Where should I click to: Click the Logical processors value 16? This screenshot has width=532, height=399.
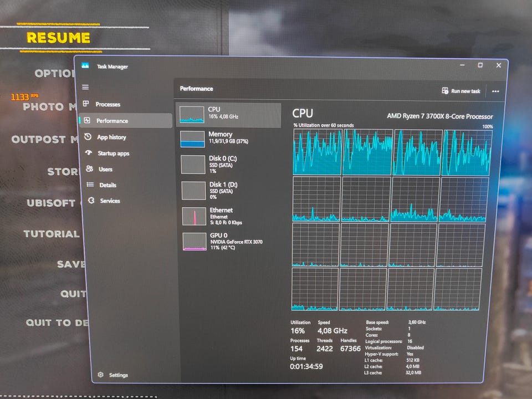[410, 341]
